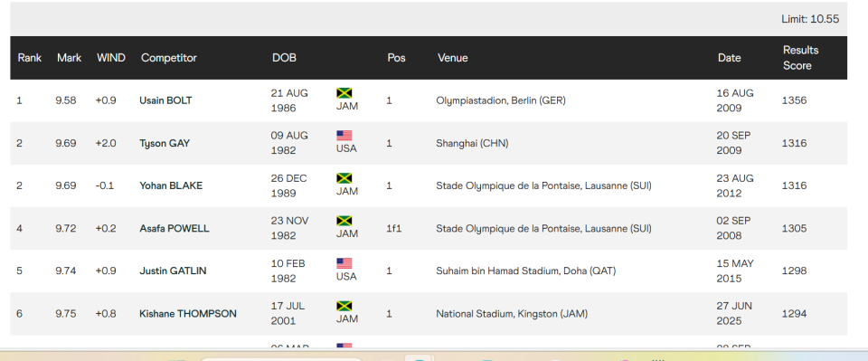This screenshot has height=361, width=868.
Task: Click the Limit: 10.55 label
Action: (x=810, y=19)
